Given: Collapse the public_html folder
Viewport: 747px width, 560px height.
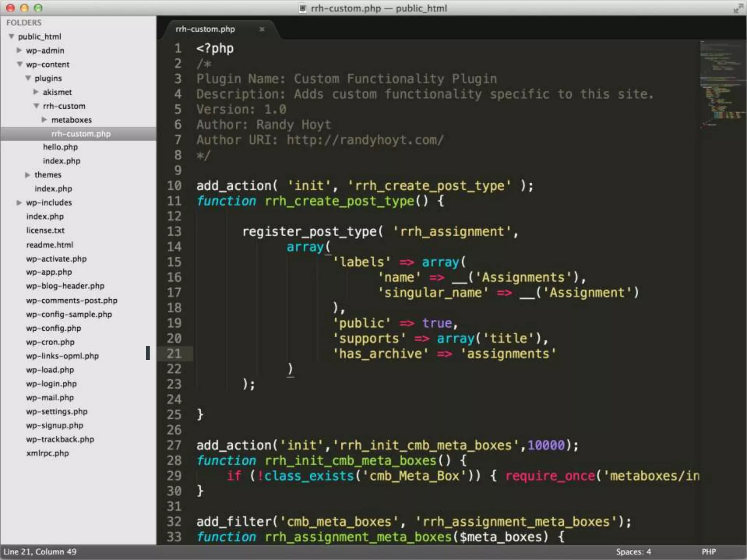Looking at the screenshot, I should point(12,36).
